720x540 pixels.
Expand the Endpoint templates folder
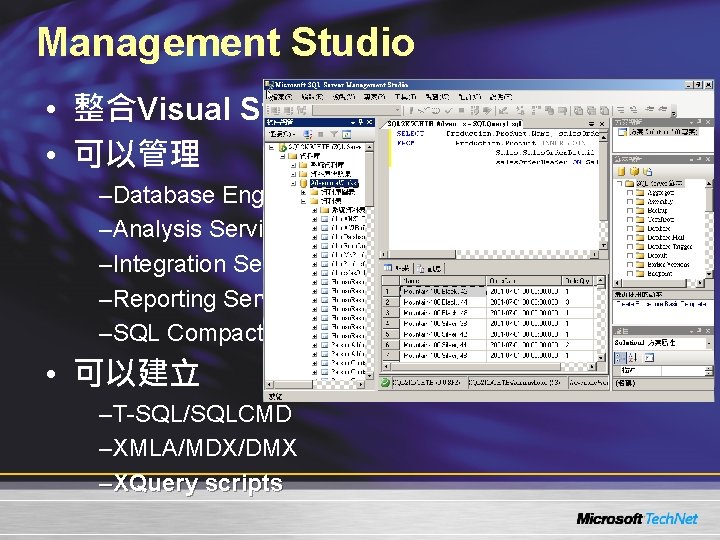coord(630,274)
